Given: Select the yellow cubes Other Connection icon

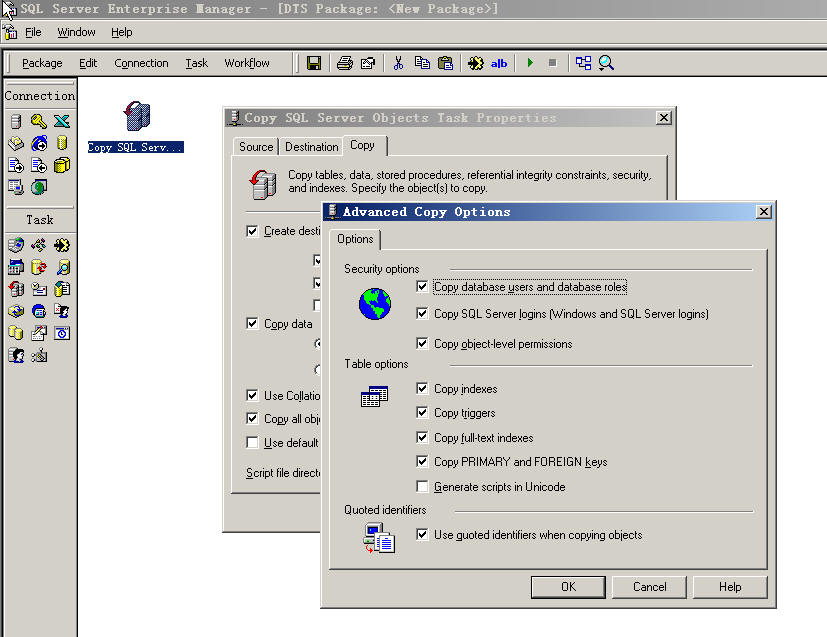Looking at the screenshot, I should [62, 166].
